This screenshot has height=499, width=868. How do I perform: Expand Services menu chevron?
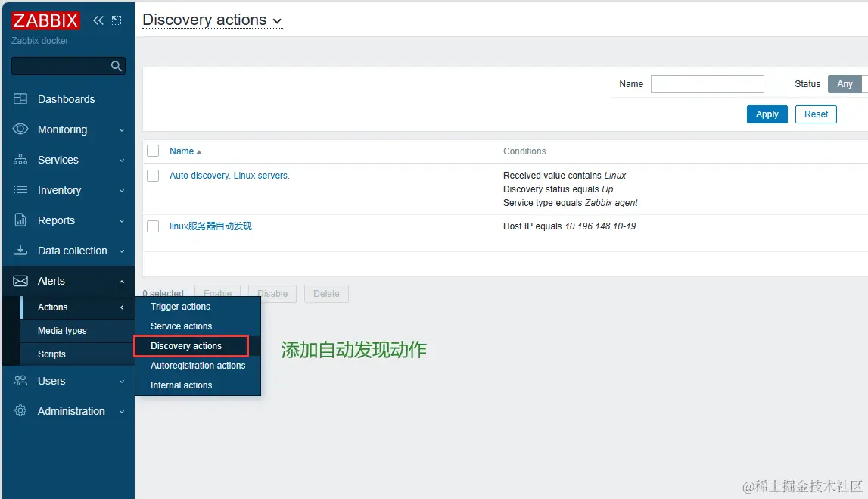coord(122,161)
